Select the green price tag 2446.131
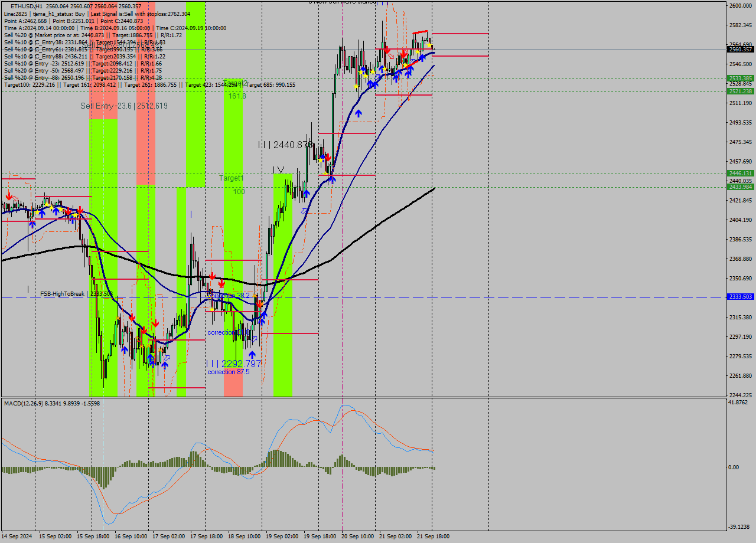756x543 pixels. click(741, 174)
